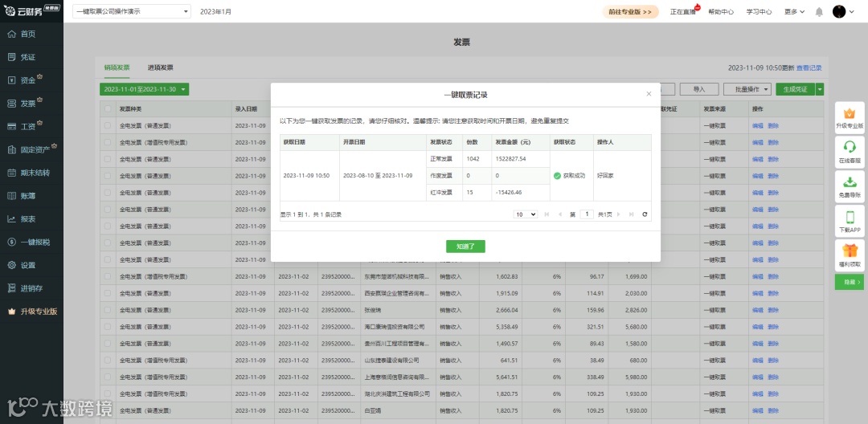
Task: Open 正在直播 in the header
Action: pos(683,11)
